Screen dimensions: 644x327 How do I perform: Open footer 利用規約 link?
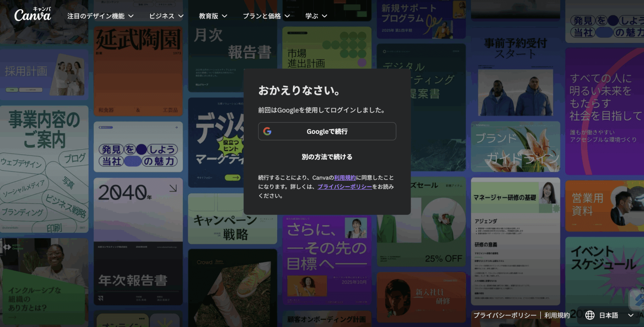tap(557, 315)
